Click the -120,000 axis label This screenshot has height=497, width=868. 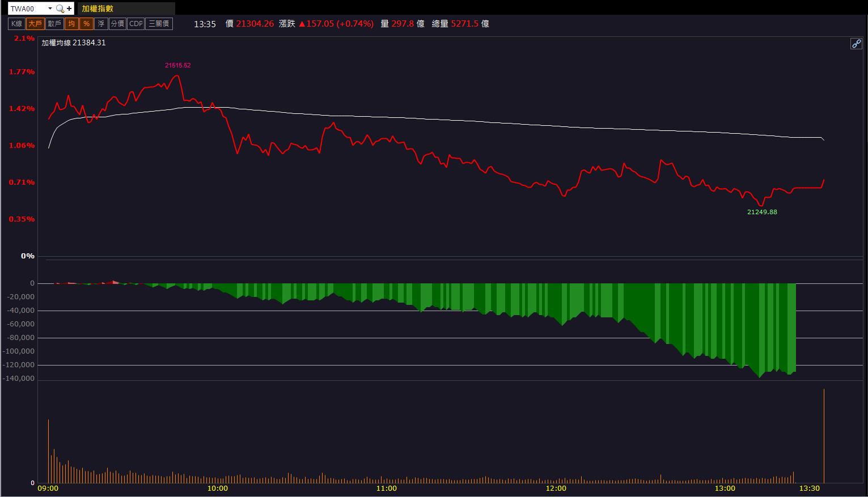[20, 365]
